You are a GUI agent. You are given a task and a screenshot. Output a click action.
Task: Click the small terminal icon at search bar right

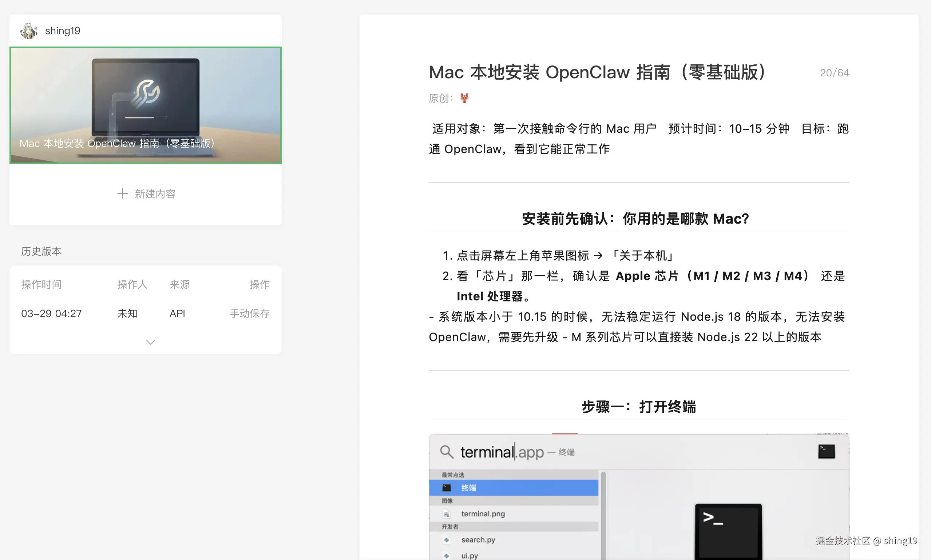pos(826,451)
